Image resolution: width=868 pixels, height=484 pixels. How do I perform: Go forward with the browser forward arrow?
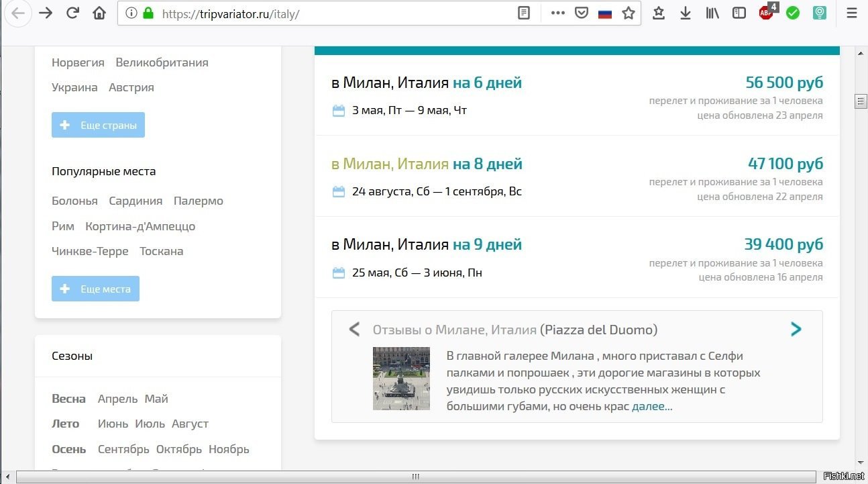pyautogui.click(x=46, y=13)
